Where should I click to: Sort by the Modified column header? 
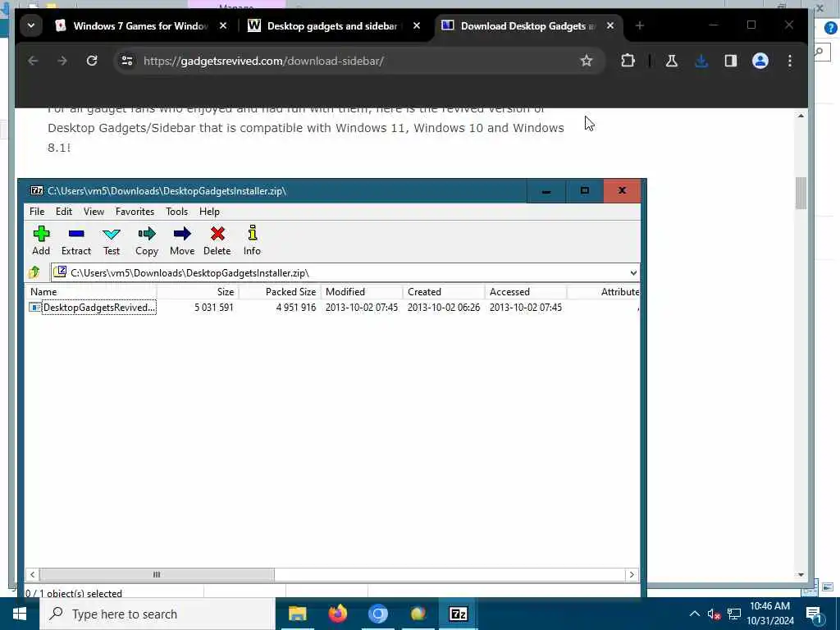pos(362,292)
